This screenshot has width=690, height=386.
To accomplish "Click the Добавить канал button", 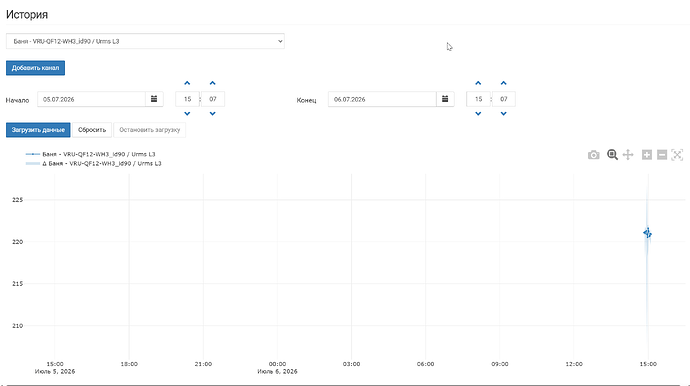I will tap(35, 68).
